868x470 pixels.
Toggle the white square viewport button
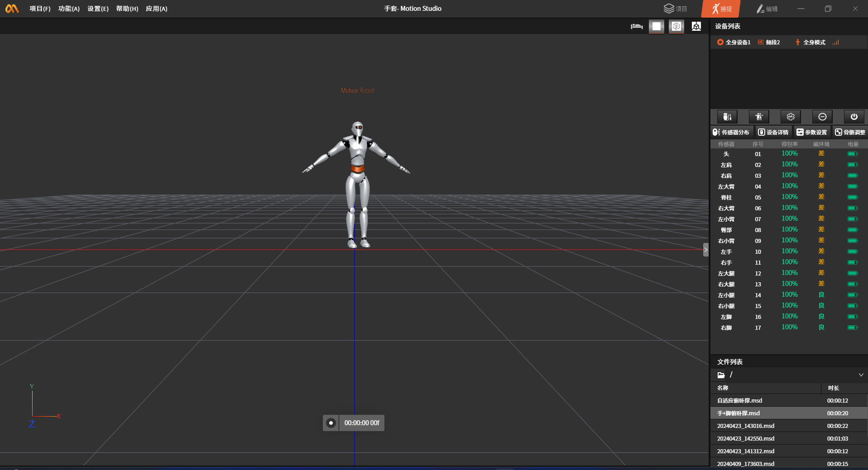tap(657, 26)
